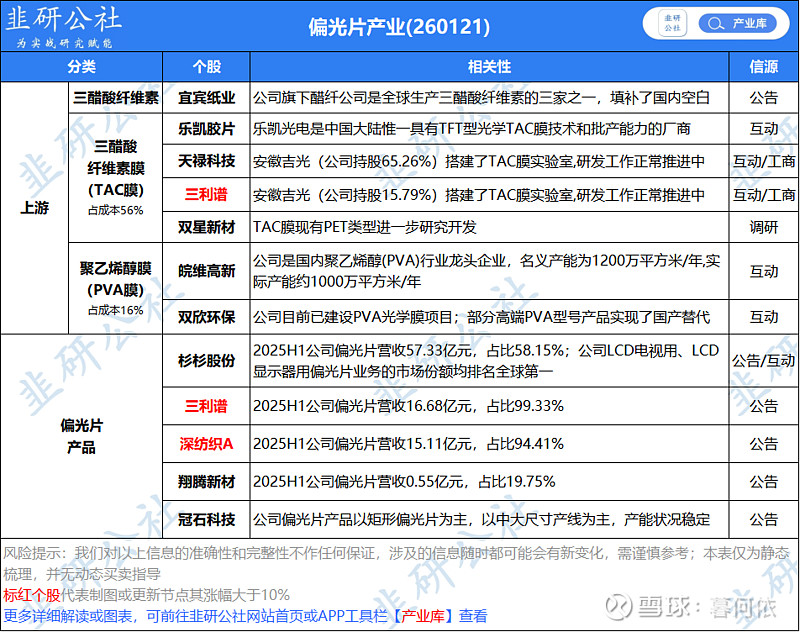The image size is (800, 632).
Task: Select the 宜宾纸业 stock cell
Action: 206,97
